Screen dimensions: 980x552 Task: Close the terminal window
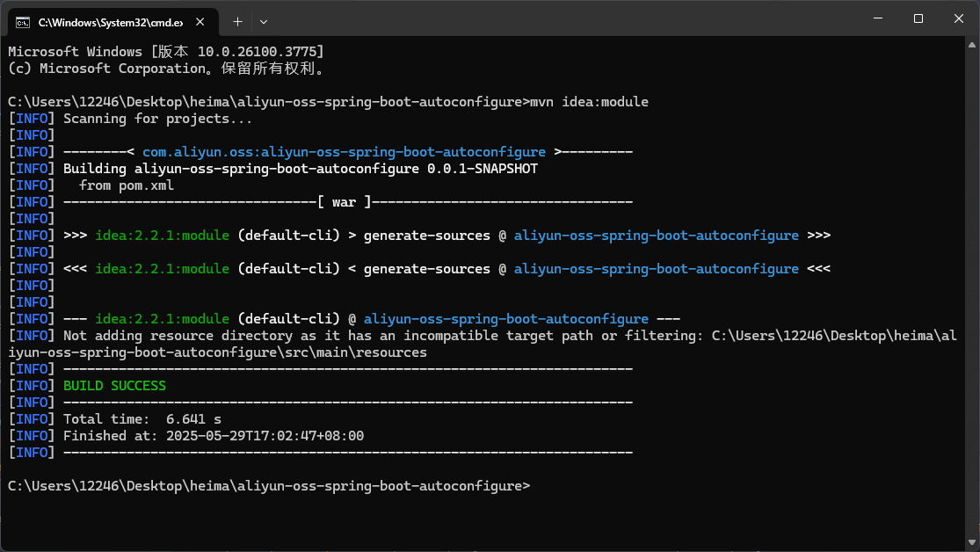tap(959, 18)
